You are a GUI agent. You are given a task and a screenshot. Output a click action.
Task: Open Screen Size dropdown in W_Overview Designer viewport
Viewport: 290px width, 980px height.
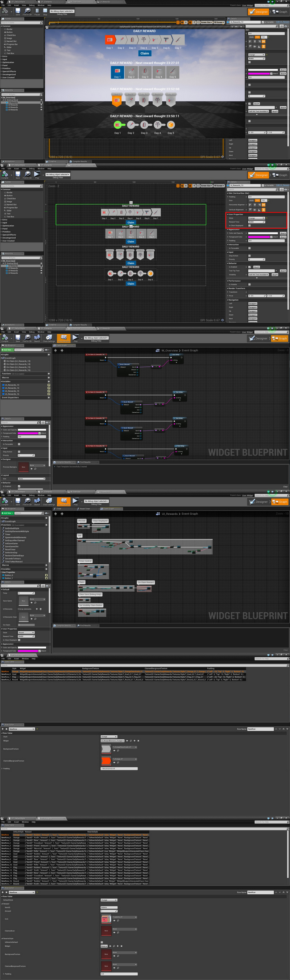(x=206, y=185)
